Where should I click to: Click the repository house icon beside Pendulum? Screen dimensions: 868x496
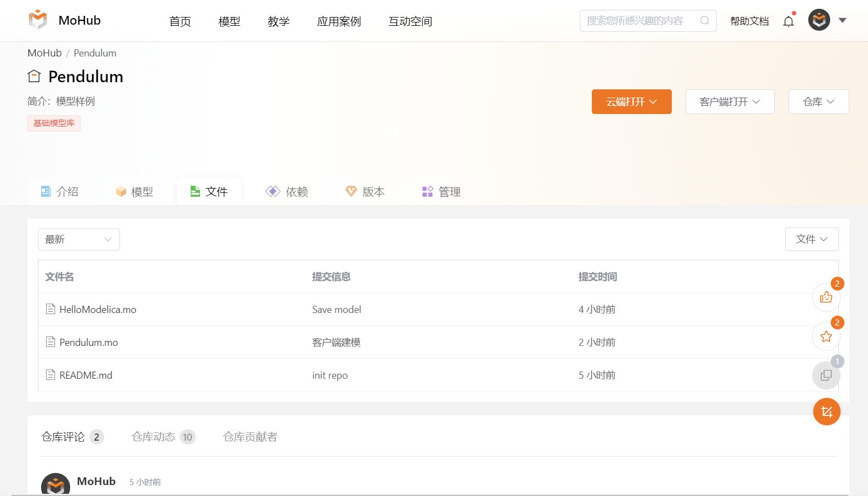pos(34,76)
